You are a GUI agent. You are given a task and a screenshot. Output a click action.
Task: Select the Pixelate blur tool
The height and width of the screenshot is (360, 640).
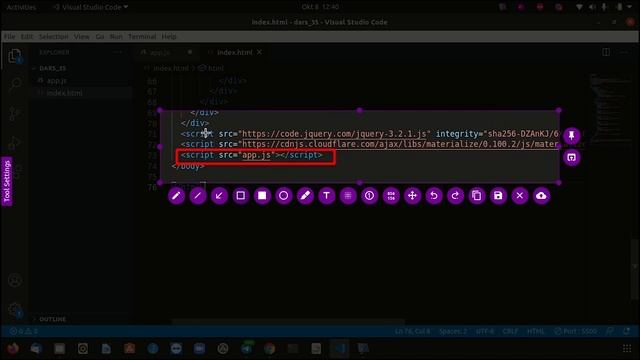(348, 196)
